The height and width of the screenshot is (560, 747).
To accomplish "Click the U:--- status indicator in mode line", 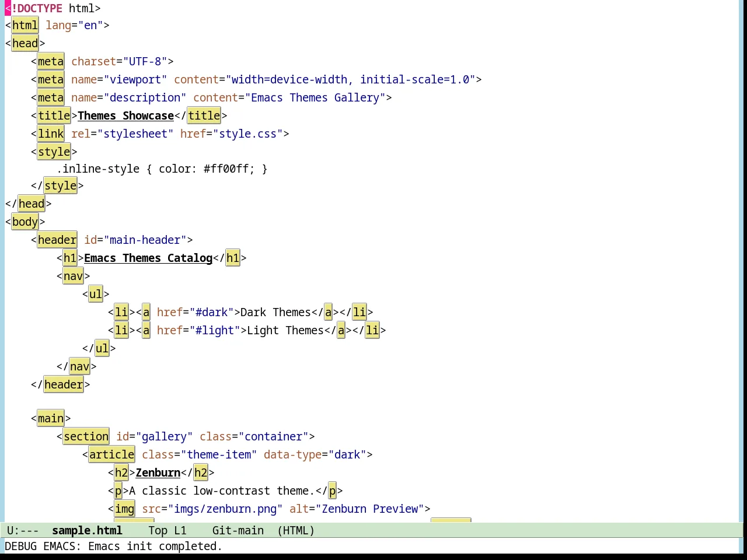I will (x=23, y=530).
